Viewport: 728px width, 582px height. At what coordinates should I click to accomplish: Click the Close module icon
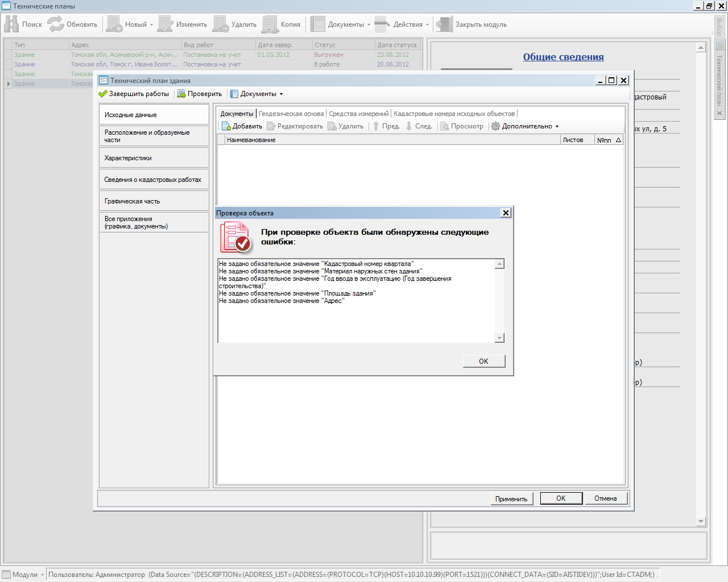444,24
